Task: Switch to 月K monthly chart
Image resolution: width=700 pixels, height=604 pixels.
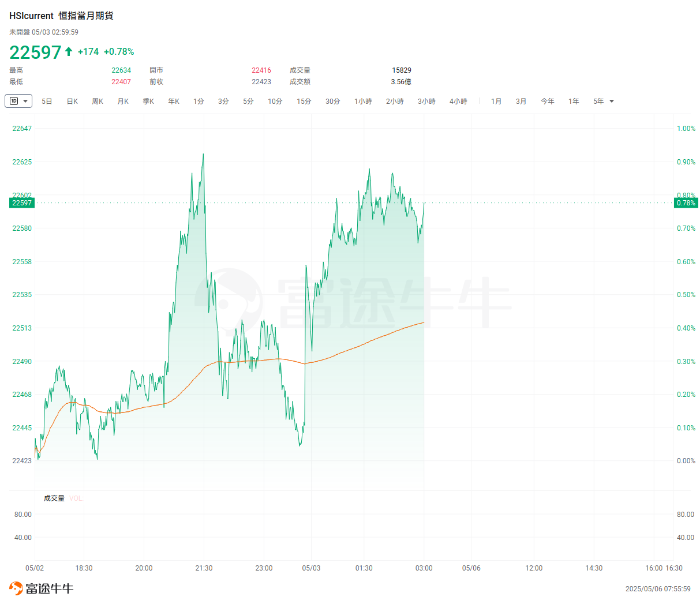Action: 123,102
